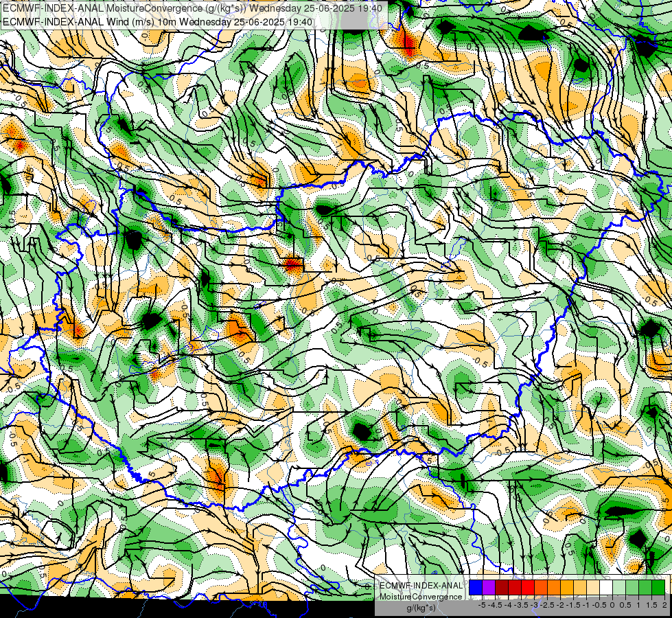
Task: Pick the legend swatch between 1 and 1.5
Action: tap(645, 588)
